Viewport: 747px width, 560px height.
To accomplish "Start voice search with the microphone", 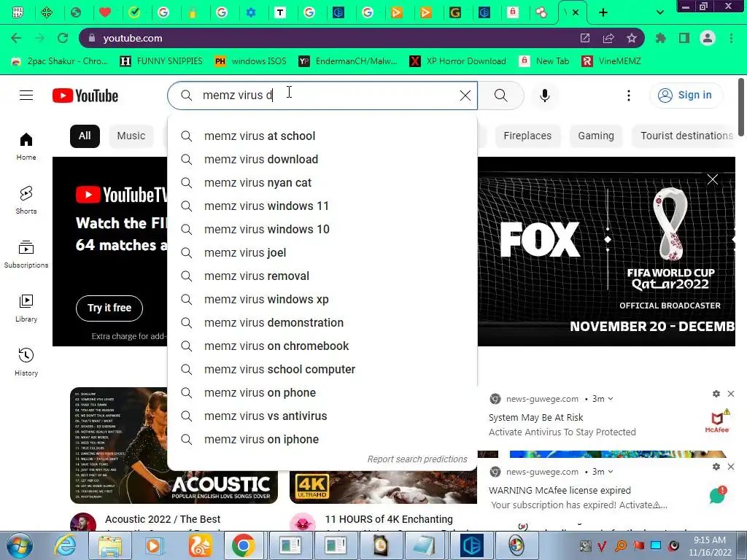I will (544, 96).
